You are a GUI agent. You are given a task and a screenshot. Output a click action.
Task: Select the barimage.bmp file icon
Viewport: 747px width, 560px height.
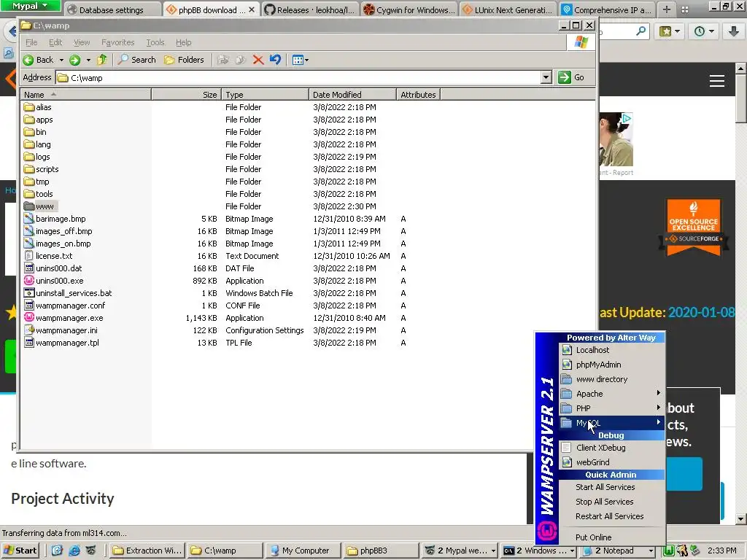tap(29, 219)
